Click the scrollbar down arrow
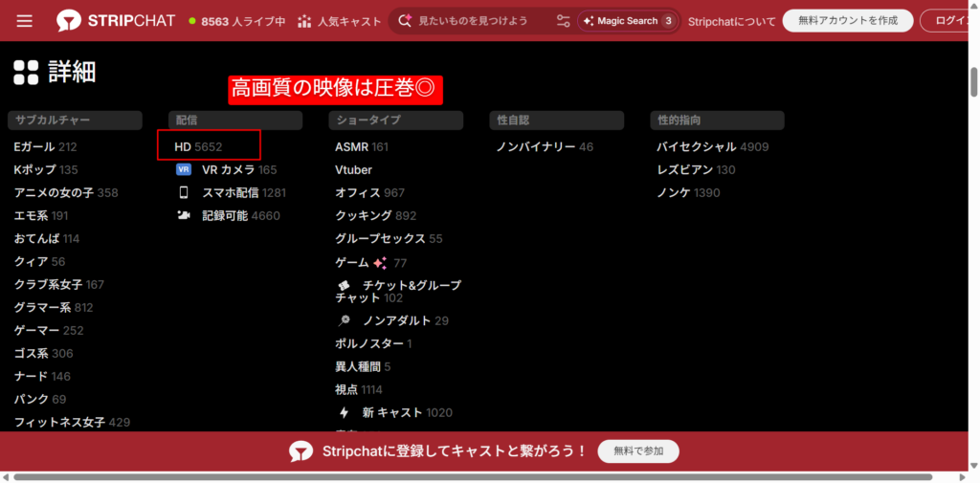Image resolution: width=980 pixels, height=483 pixels. (973, 466)
